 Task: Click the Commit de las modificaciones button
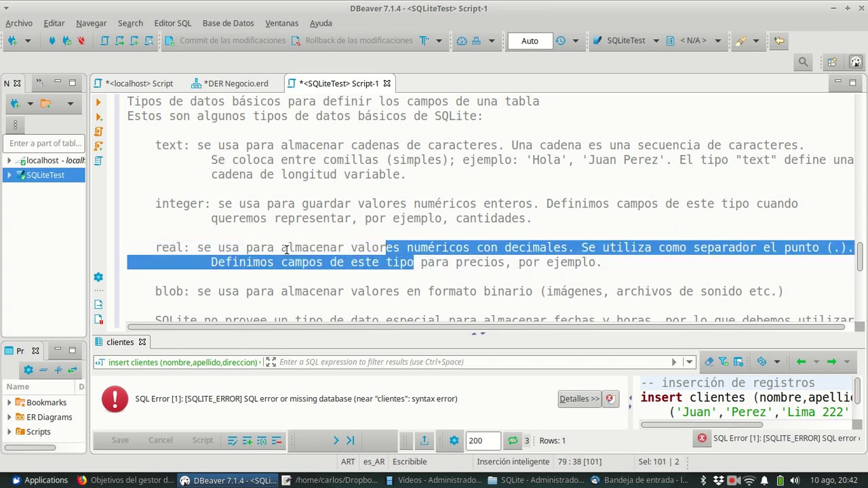[225, 41]
